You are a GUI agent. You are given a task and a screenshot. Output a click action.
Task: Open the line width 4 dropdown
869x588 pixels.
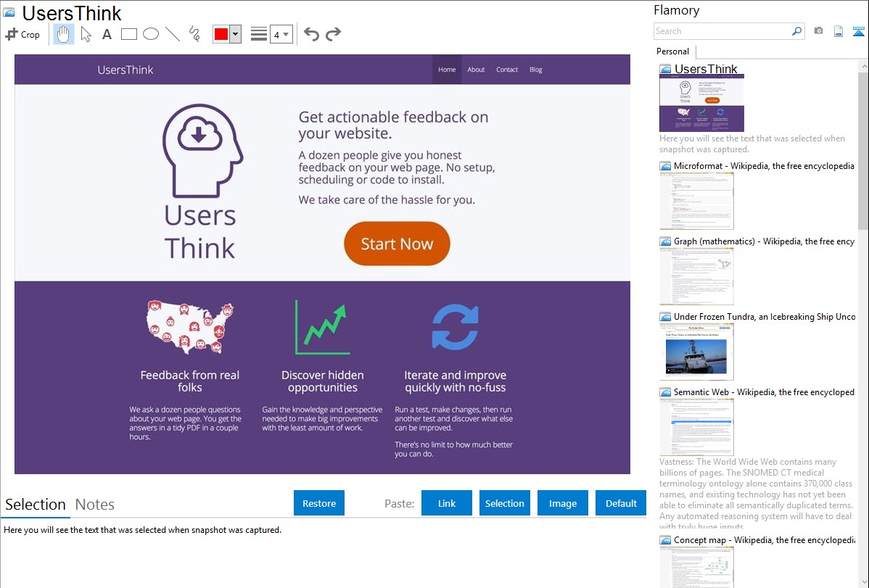pos(281,34)
